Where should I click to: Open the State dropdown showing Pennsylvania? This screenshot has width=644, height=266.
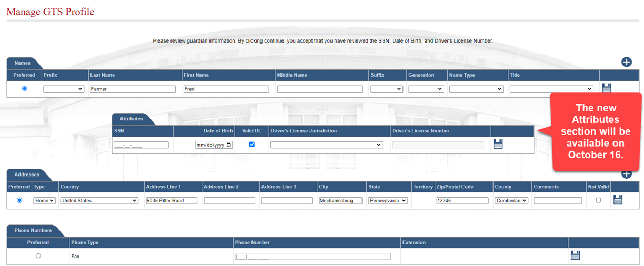coord(388,201)
